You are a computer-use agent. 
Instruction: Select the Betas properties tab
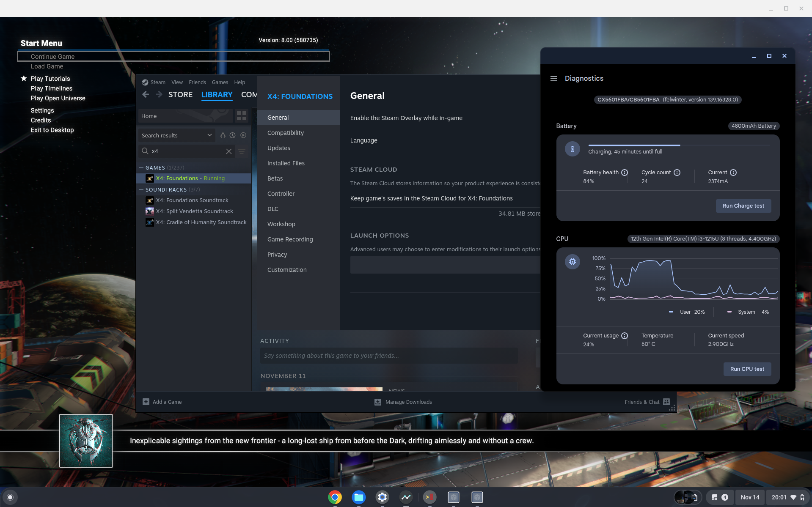(x=299, y=178)
